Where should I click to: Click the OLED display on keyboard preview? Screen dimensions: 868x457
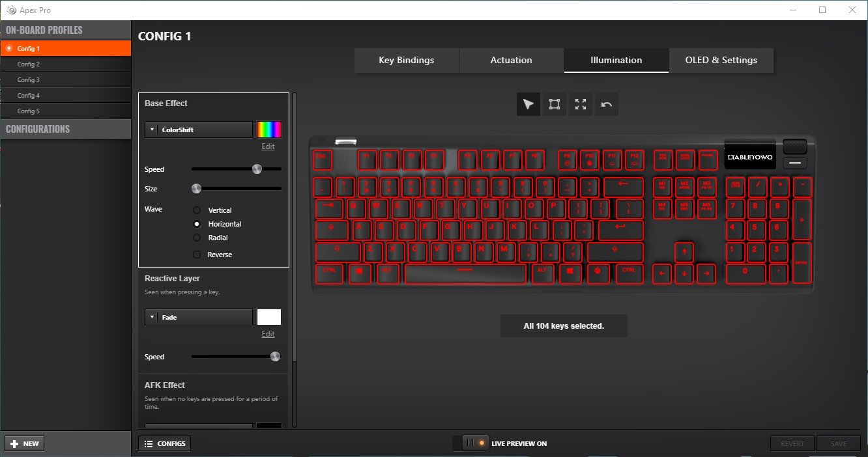click(x=749, y=157)
